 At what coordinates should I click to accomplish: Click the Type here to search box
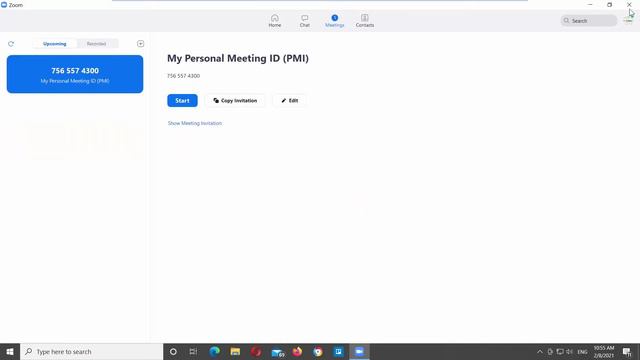91,351
